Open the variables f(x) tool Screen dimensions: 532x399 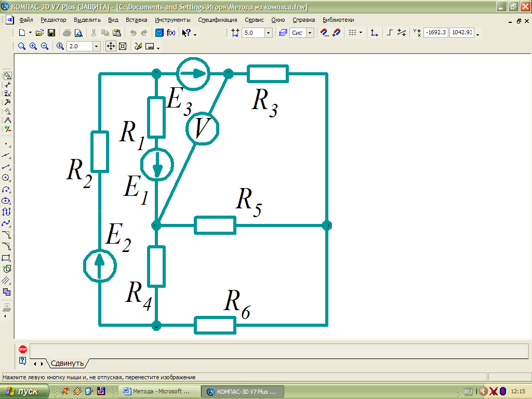[171, 33]
